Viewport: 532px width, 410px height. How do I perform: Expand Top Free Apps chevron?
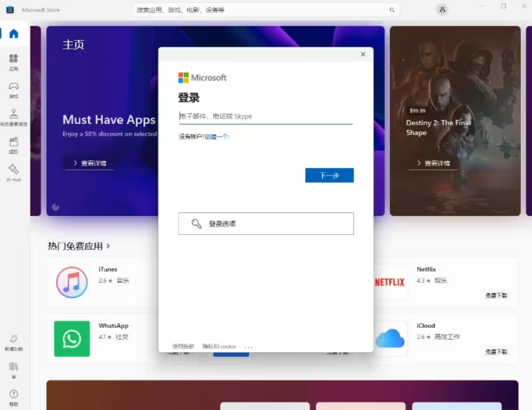click(x=108, y=246)
